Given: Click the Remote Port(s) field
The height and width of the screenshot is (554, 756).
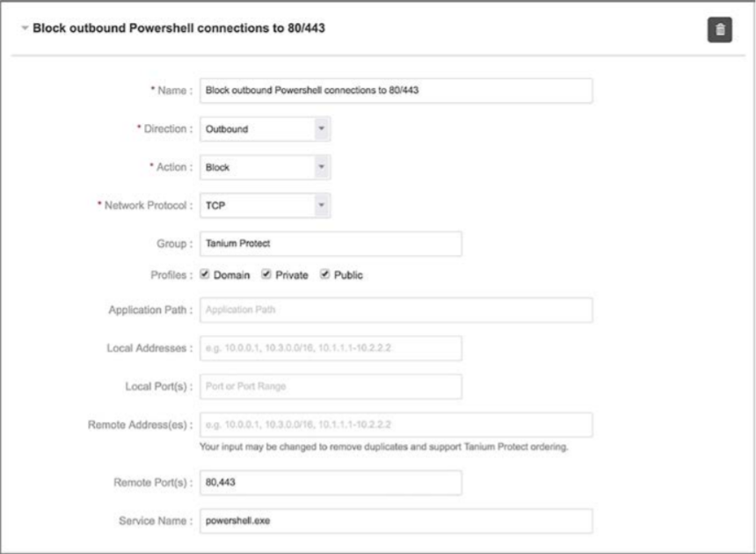Looking at the screenshot, I should [x=330, y=483].
